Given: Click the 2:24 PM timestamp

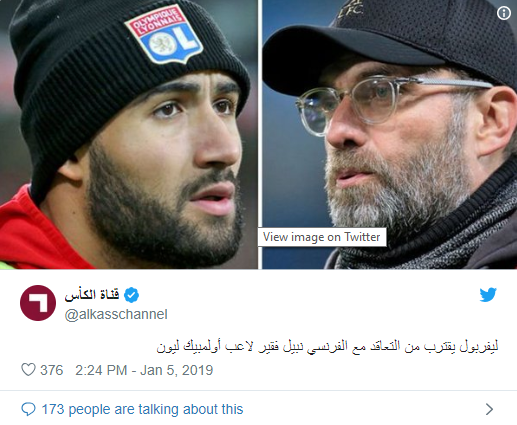Looking at the screenshot, I should pos(101,370).
